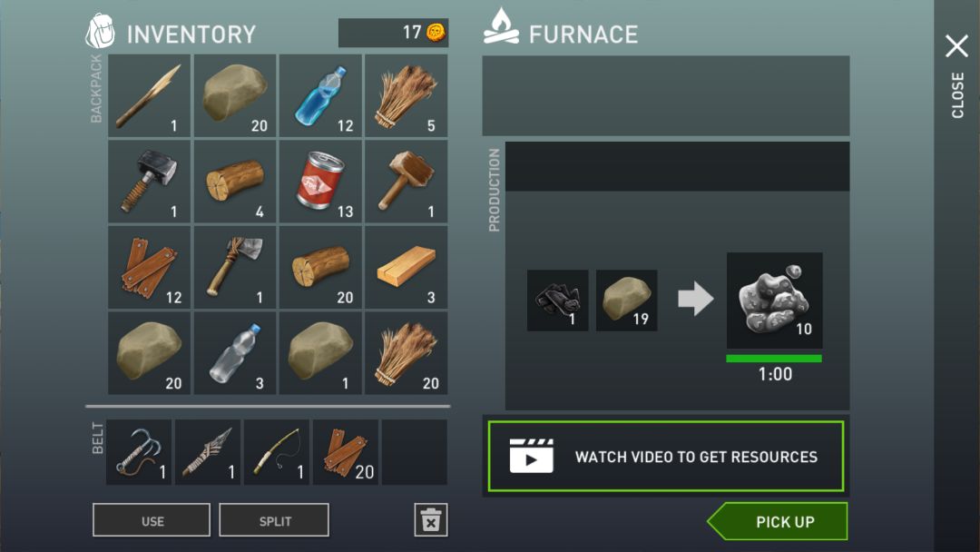Select the blue water bottle stack

click(x=320, y=95)
